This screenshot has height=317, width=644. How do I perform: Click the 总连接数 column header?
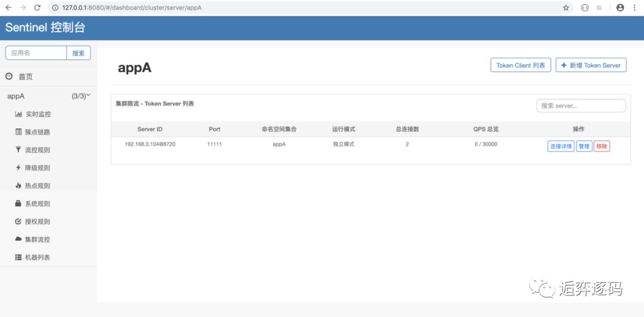coord(407,129)
